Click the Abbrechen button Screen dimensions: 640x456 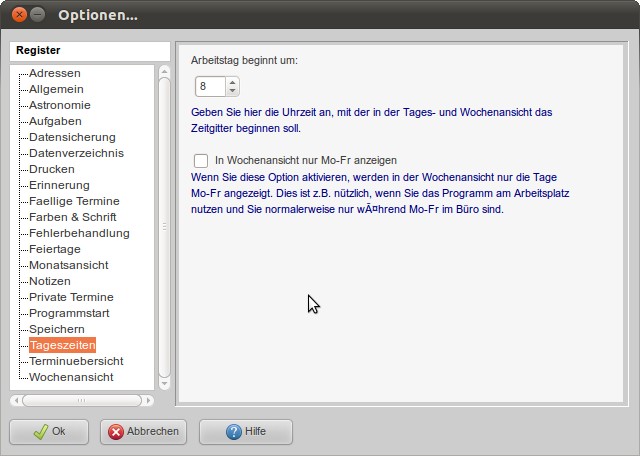[x=143, y=432]
